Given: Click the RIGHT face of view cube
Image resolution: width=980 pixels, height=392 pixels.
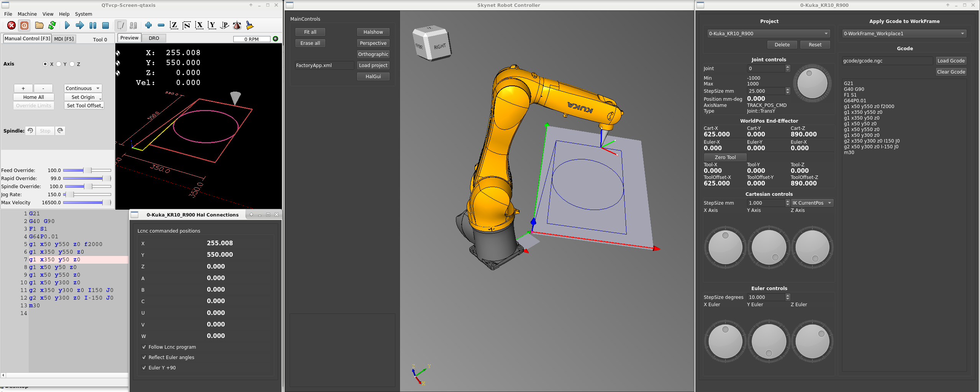Looking at the screenshot, I should (439, 47).
